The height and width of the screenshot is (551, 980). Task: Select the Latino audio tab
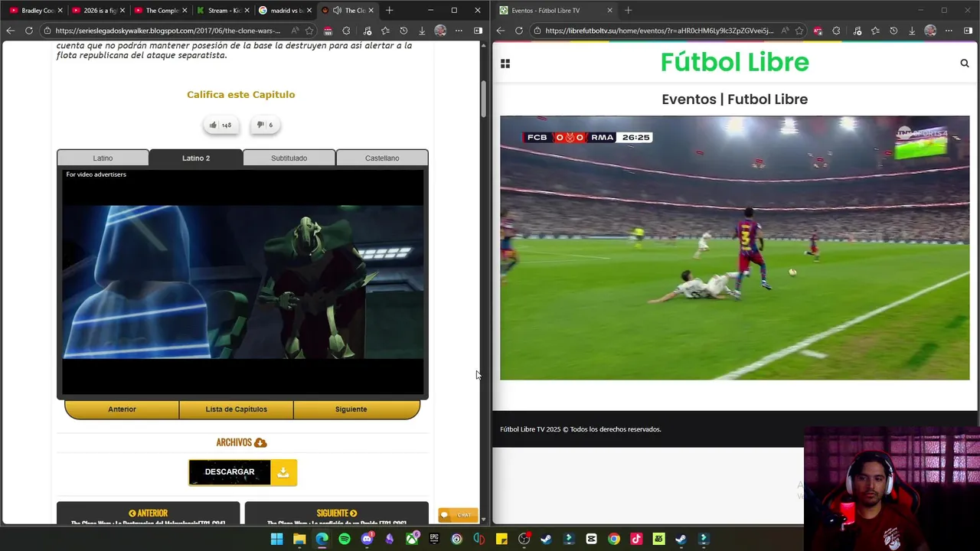click(x=103, y=158)
